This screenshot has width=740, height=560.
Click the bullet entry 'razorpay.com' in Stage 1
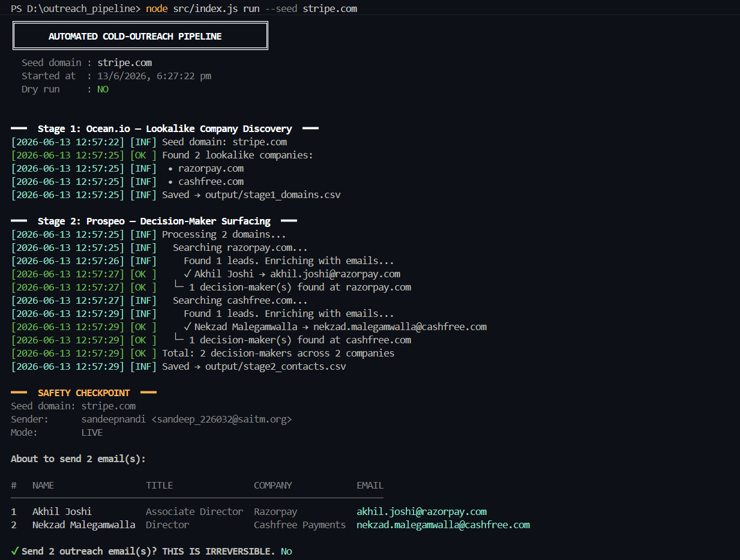[x=211, y=168]
